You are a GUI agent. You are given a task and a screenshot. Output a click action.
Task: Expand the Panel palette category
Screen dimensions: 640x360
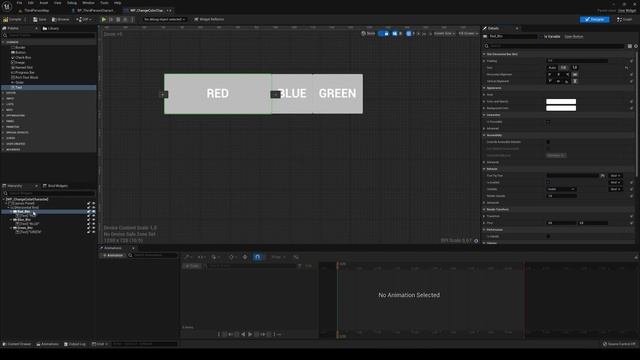point(4,121)
